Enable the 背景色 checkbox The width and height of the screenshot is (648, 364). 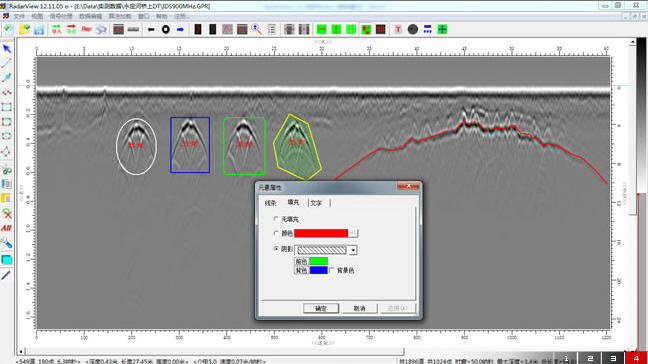tap(332, 270)
